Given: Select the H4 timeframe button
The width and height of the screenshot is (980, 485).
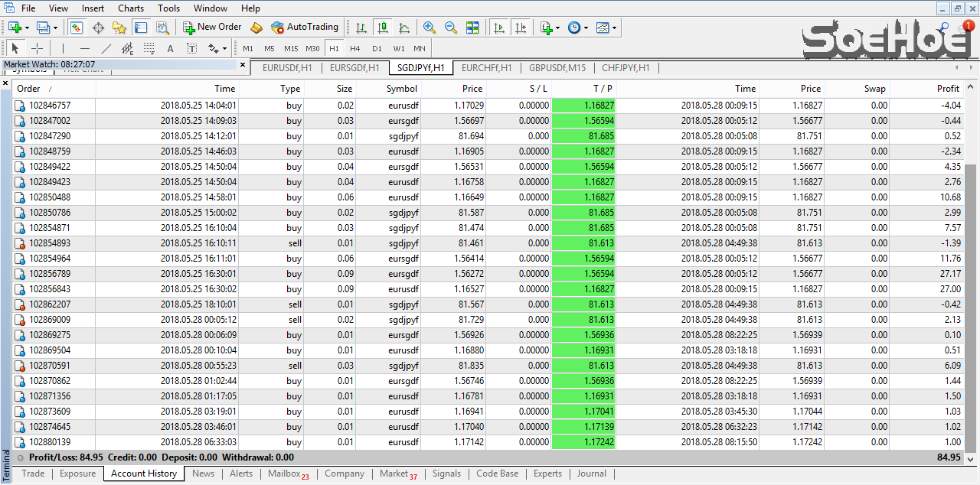Looking at the screenshot, I should click(x=354, y=48).
